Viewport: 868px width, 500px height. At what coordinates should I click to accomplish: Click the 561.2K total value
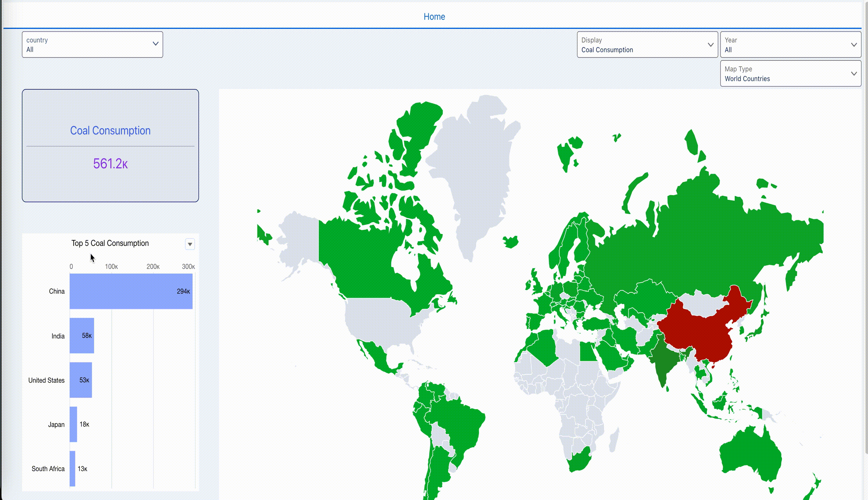[x=110, y=164]
